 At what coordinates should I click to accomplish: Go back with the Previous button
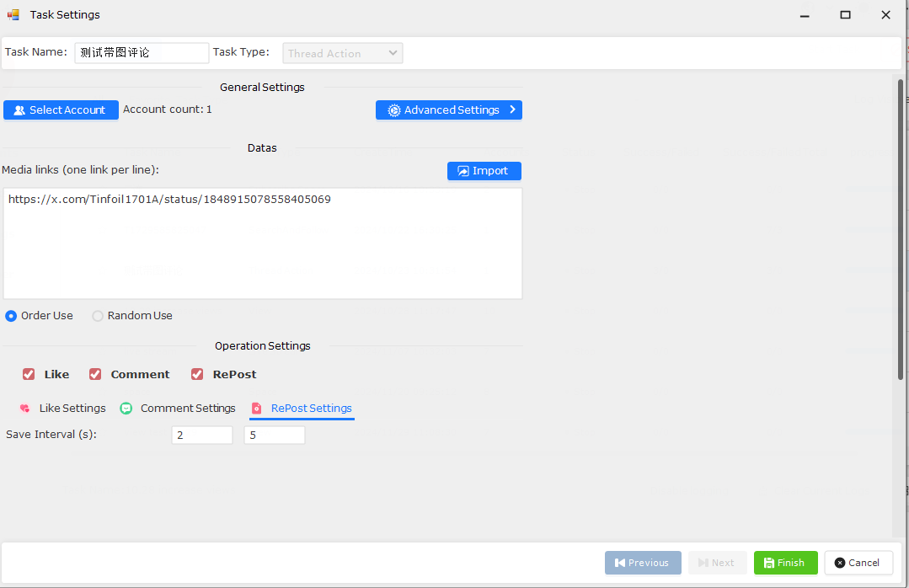click(642, 563)
